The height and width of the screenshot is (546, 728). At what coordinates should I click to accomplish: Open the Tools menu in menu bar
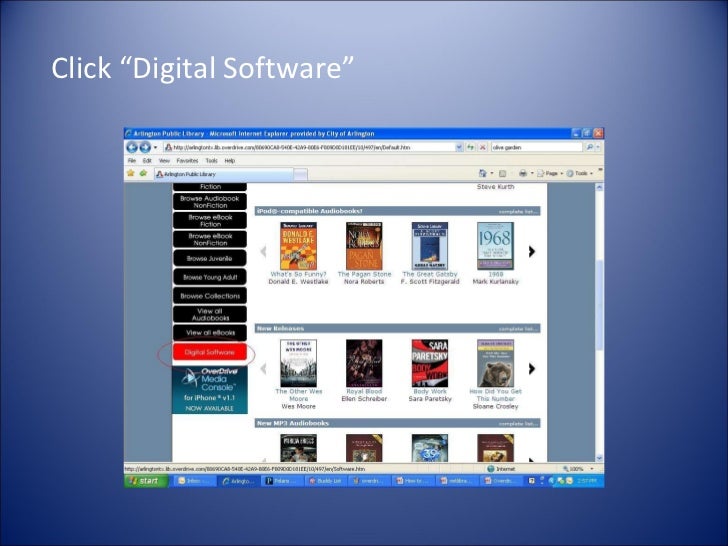coord(211,161)
